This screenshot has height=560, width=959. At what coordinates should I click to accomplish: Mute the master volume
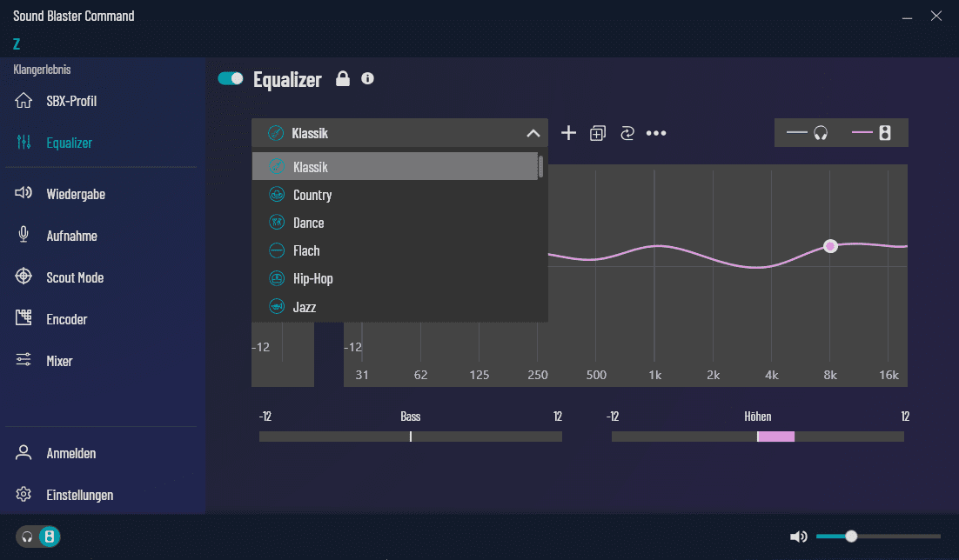[798, 537]
